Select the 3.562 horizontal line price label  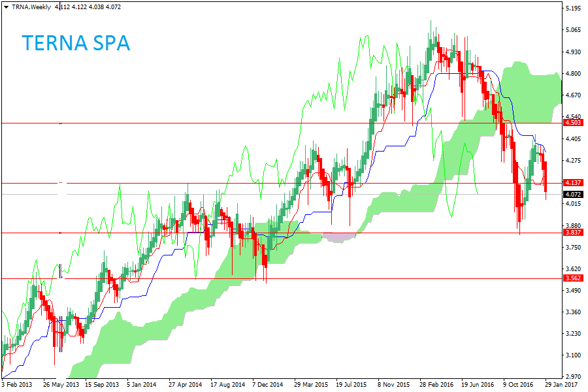click(573, 278)
